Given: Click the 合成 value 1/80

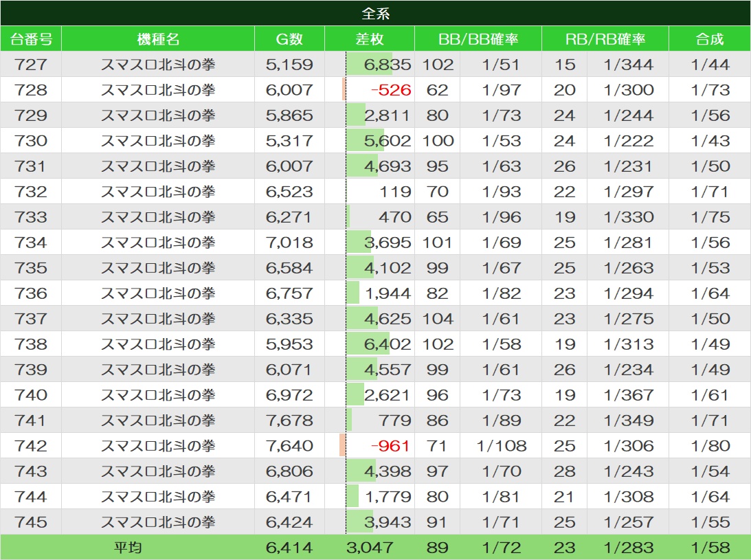Looking at the screenshot, I should [x=710, y=445].
